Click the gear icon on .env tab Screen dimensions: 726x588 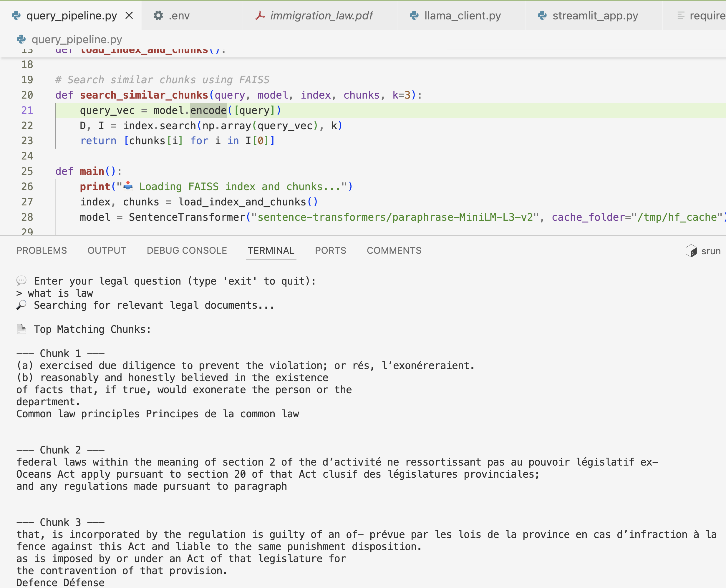click(x=158, y=16)
